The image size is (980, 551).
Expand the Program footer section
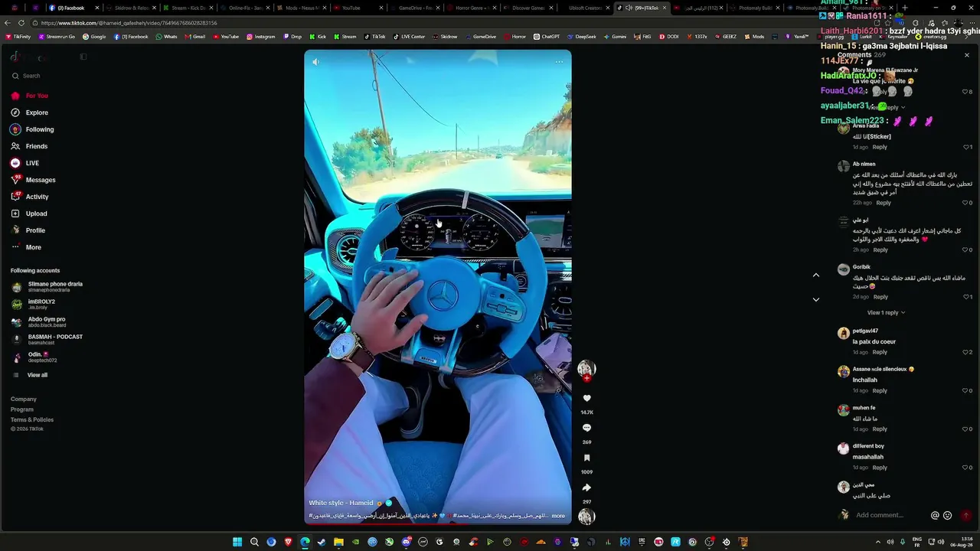click(x=22, y=409)
